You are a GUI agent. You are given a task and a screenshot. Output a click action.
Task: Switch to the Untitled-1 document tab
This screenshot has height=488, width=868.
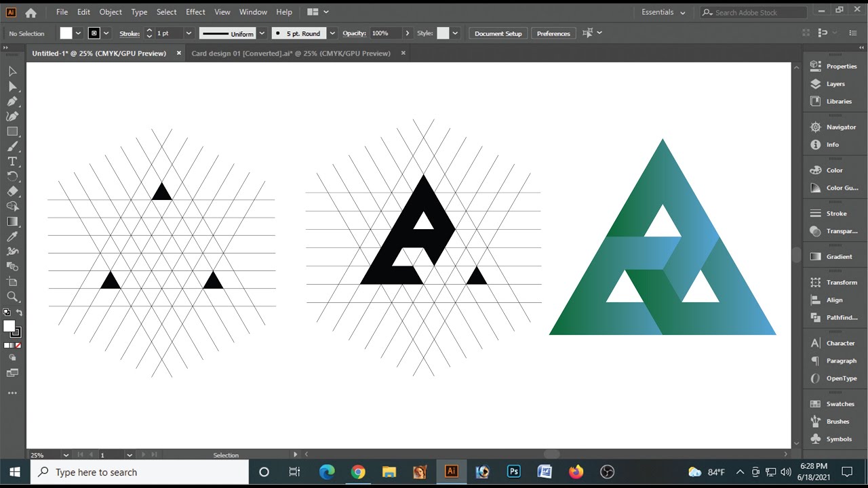point(99,53)
